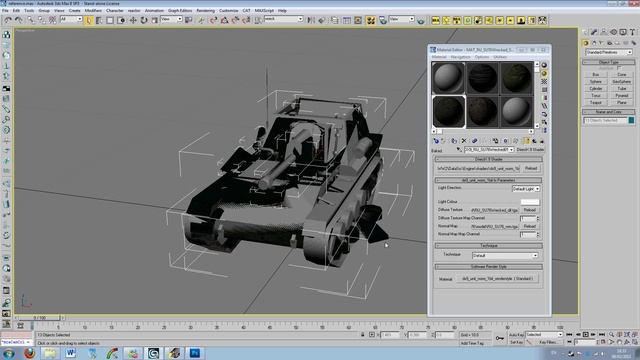This screenshot has width=640, height=360.
Task: Click the Mirror tool icon
Action: (x=311, y=20)
